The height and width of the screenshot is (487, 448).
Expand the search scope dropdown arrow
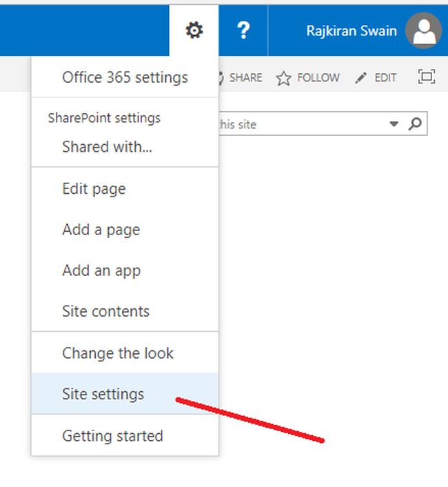[394, 124]
